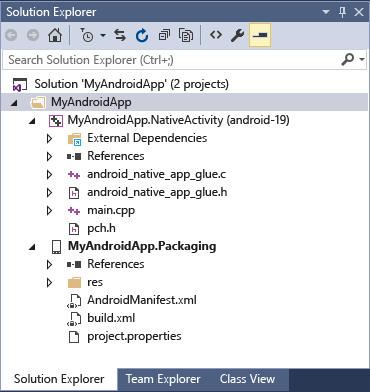The height and width of the screenshot is (392, 370).
Task: Select Solution 'MyAndroidApp' node
Action: (x=131, y=84)
